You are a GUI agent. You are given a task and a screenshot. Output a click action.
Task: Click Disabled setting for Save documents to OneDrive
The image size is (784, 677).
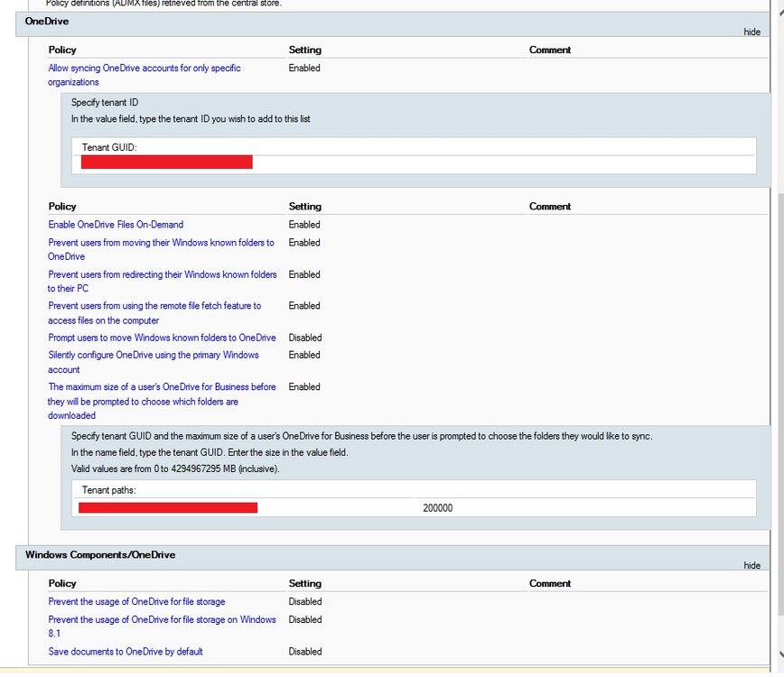point(305,652)
